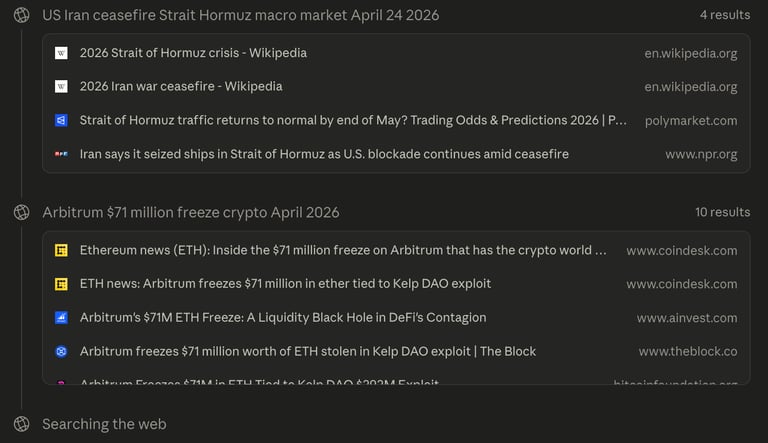Click the Wikipedia favicon for Strait of Hormuz crisis
The height and width of the screenshot is (443, 768).
61,53
